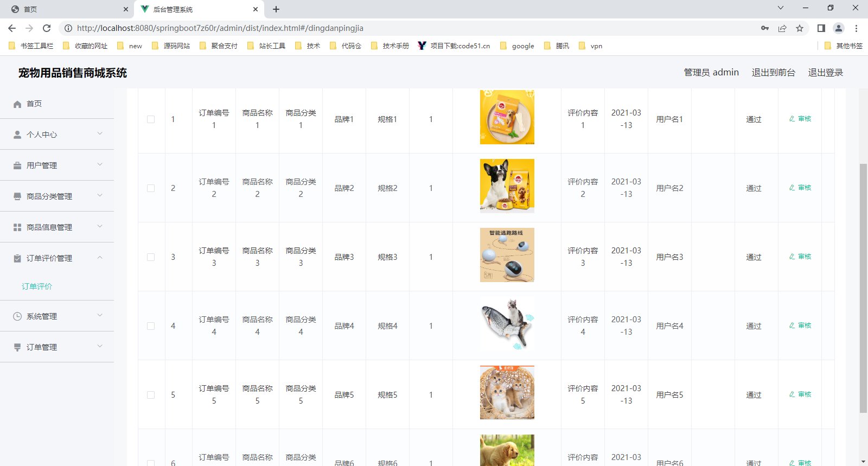Image resolution: width=868 pixels, height=466 pixels.
Task: Open 订单评价 submenu item
Action: tap(37, 286)
